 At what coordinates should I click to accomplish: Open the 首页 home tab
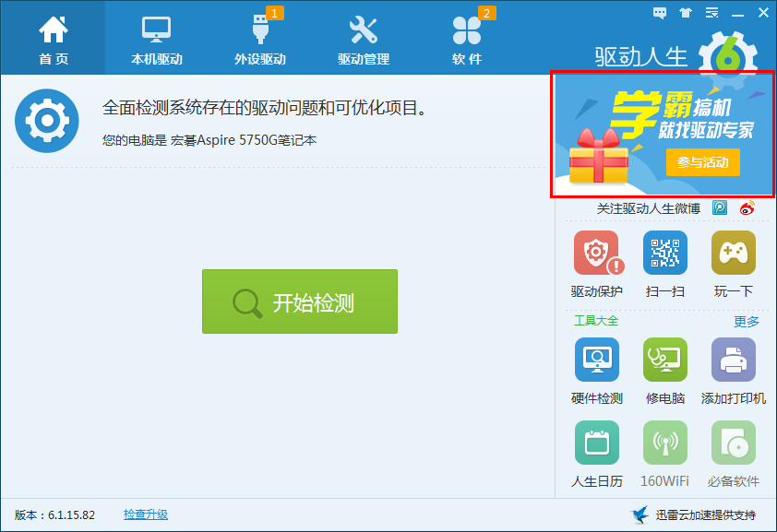pyautogui.click(x=53, y=38)
